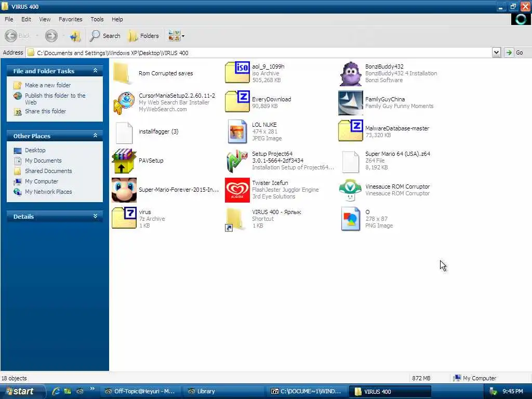The height and width of the screenshot is (399, 532).
Task: Select the VIRUS 400 shortcut folder icon
Action: (x=235, y=220)
